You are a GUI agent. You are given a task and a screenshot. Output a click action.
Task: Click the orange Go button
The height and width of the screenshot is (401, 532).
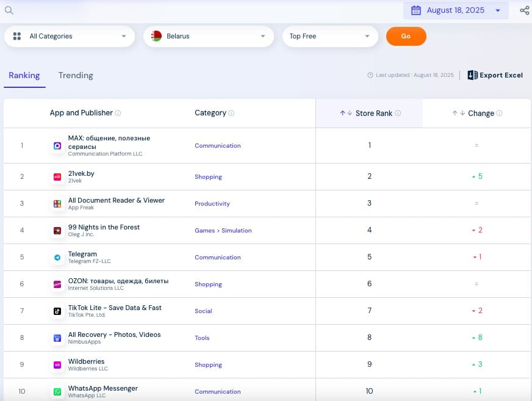point(406,36)
